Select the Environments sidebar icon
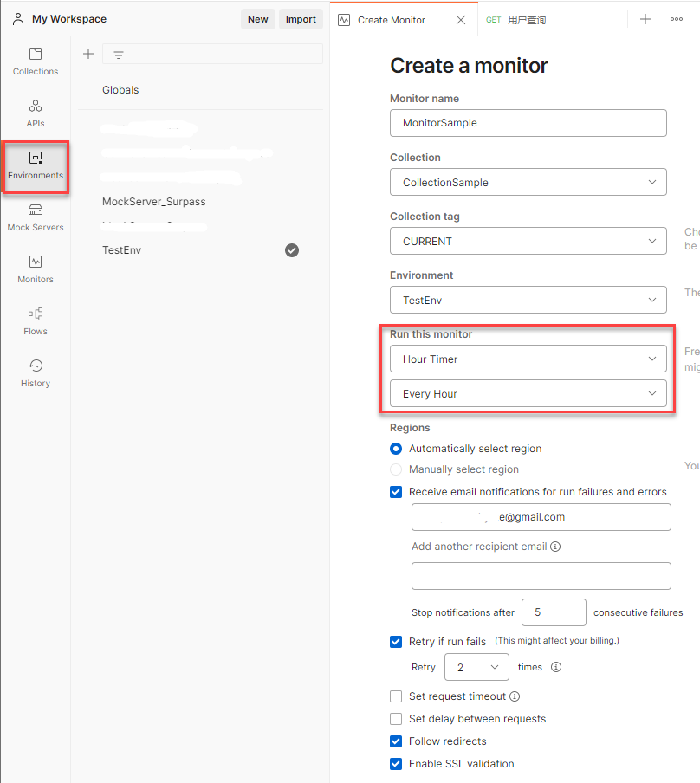This screenshot has width=700, height=783. point(35,167)
